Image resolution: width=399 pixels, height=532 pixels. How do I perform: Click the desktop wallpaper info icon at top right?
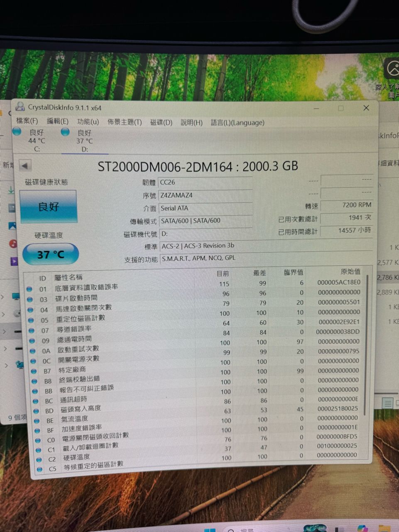[x=392, y=68]
